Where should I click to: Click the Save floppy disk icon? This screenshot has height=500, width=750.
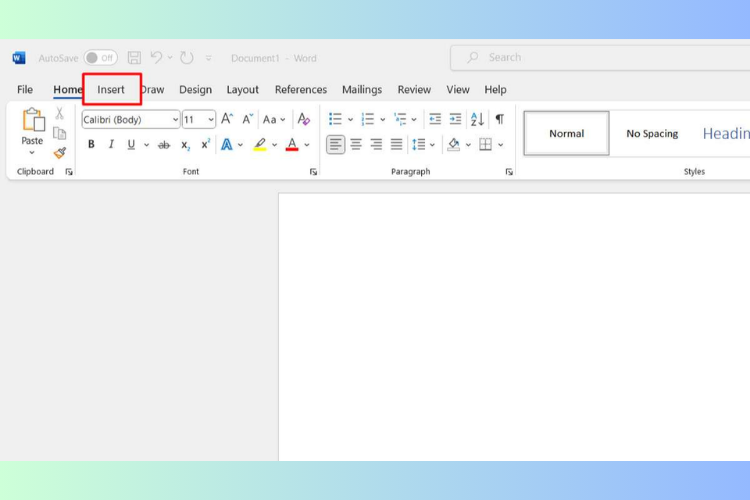click(134, 58)
